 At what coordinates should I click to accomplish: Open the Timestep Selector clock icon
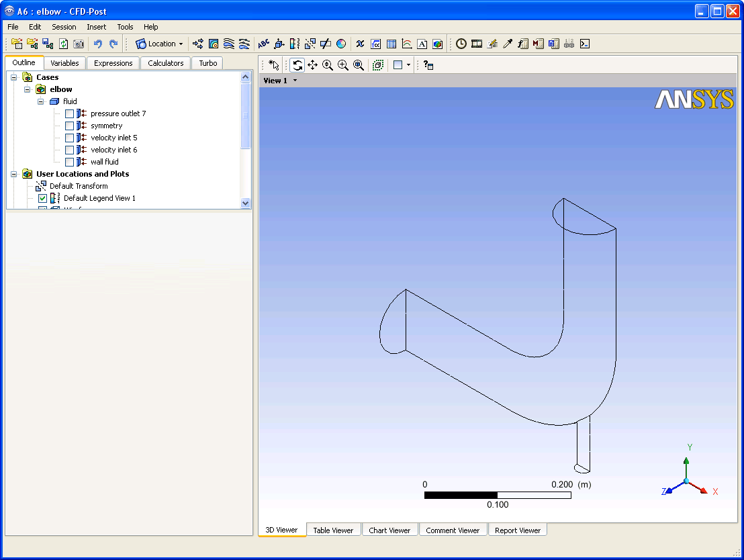click(461, 44)
